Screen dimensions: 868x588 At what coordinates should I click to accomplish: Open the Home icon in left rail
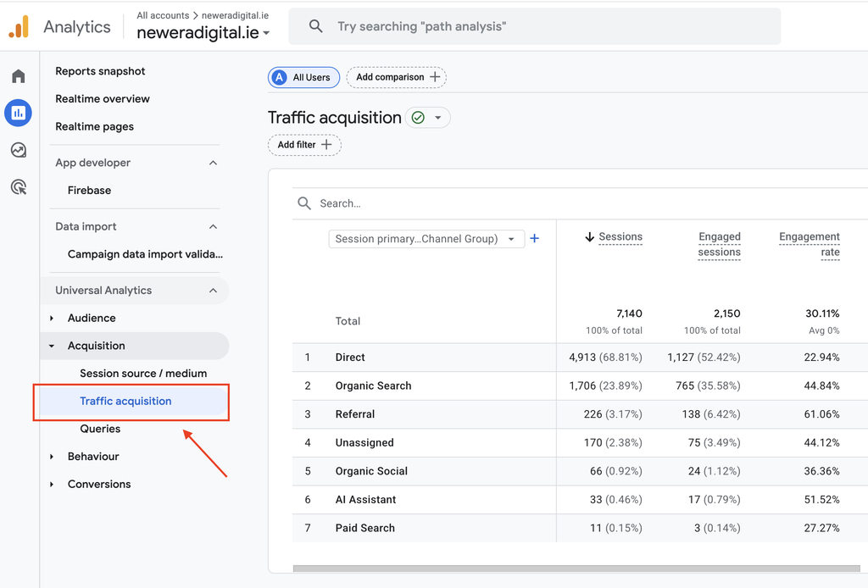click(19, 75)
